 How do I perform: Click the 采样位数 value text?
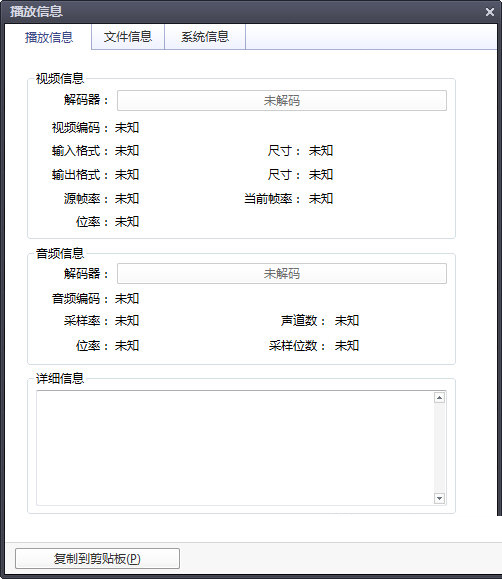coord(346,346)
